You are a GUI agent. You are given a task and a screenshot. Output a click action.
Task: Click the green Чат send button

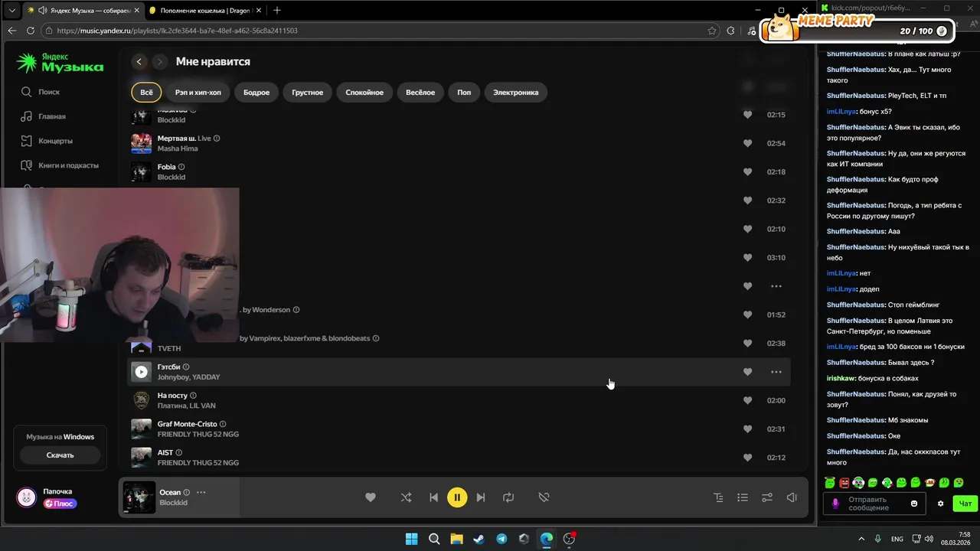[965, 504]
